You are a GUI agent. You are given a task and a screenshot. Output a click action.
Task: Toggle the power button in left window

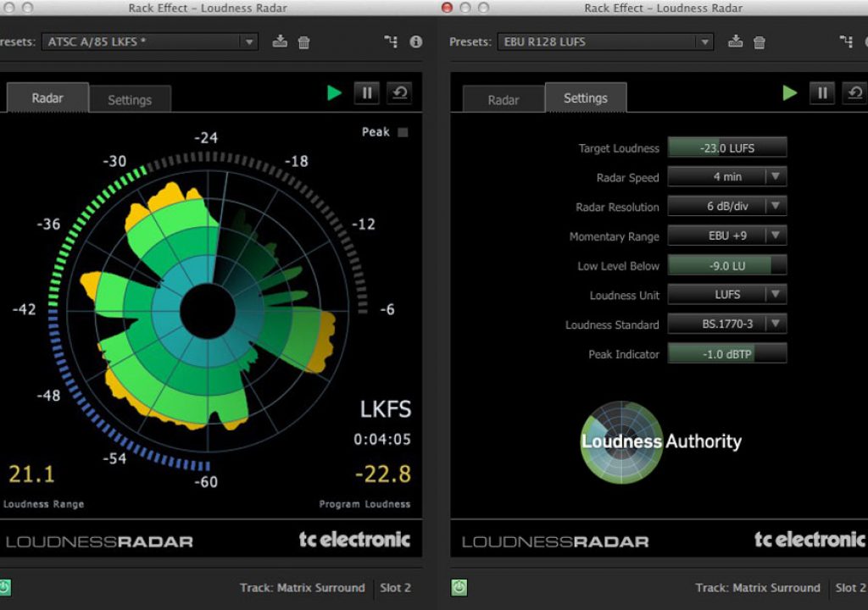5,587
